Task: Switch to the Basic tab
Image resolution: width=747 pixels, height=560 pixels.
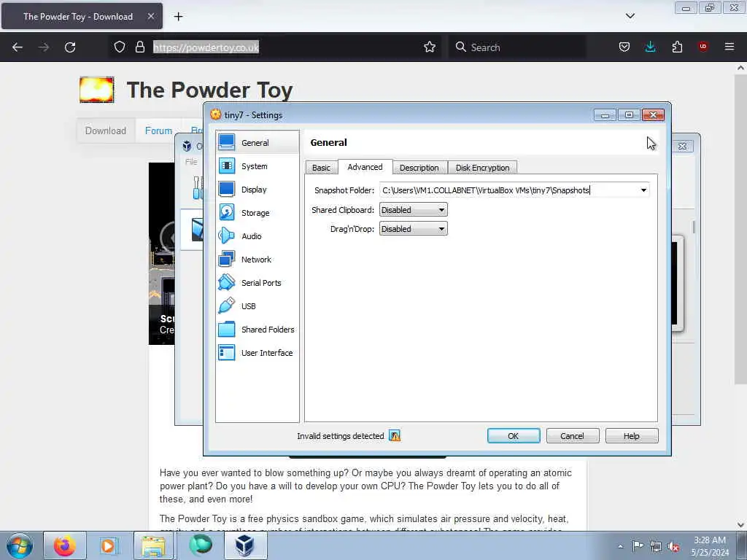Action: coord(321,168)
